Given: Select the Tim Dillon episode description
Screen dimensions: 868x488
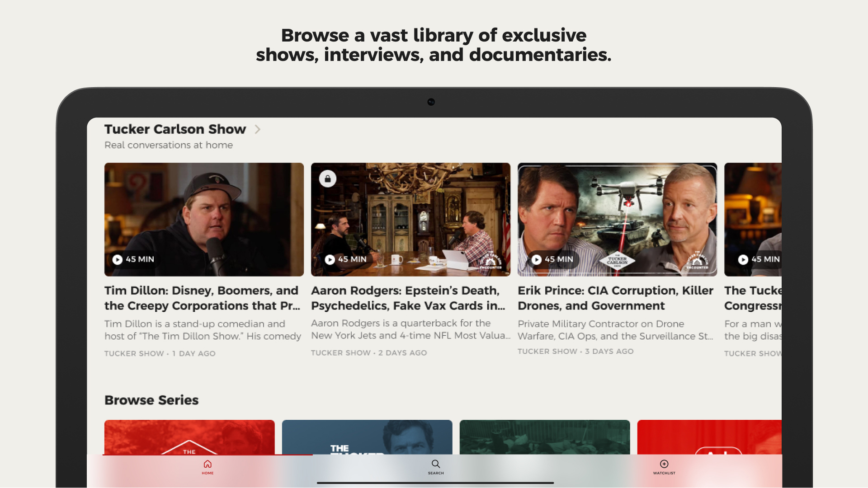Looking at the screenshot, I should (x=203, y=330).
